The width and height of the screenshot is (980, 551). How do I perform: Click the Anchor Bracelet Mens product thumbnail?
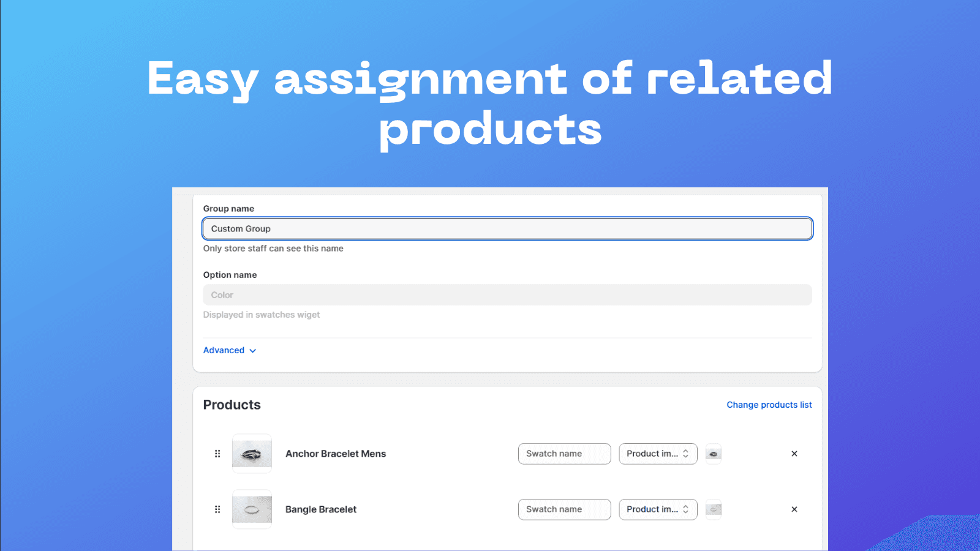coord(252,454)
